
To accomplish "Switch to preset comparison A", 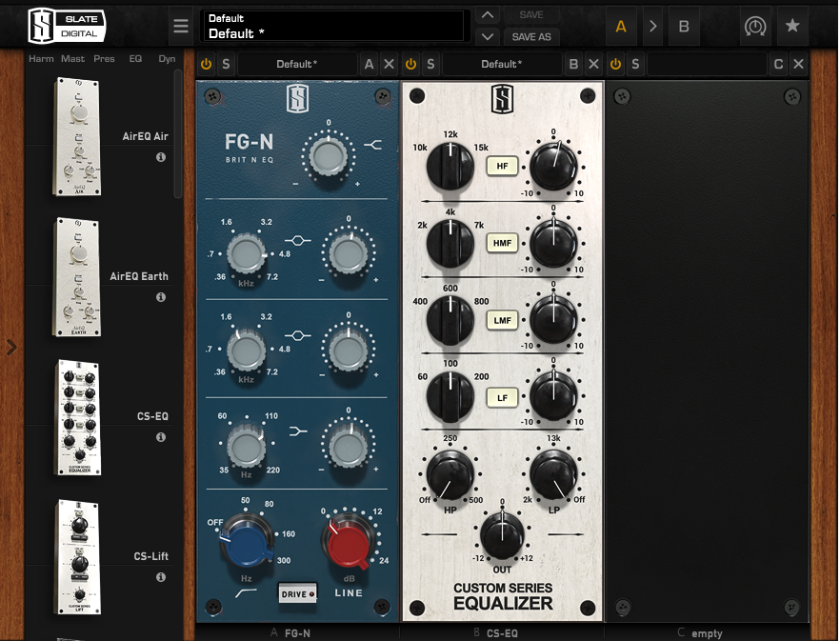I will tap(621, 26).
